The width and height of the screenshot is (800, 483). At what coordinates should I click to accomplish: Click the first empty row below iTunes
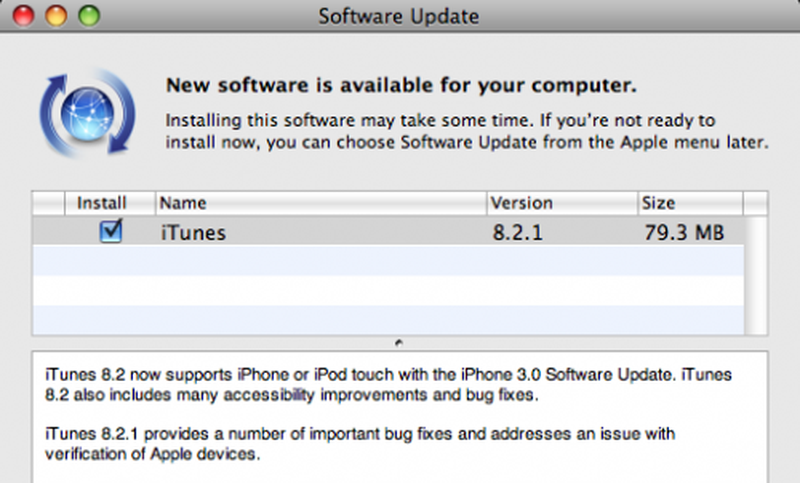tap(388, 260)
